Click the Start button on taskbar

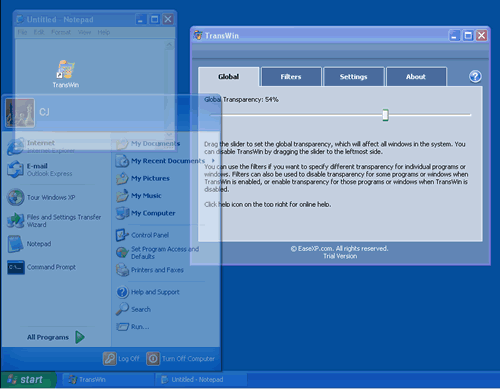[x=28, y=379]
